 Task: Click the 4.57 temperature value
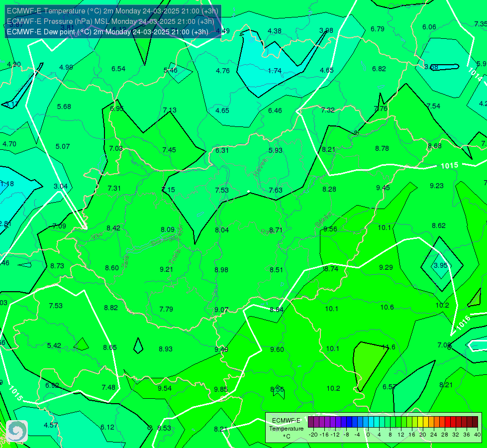(x=51, y=425)
